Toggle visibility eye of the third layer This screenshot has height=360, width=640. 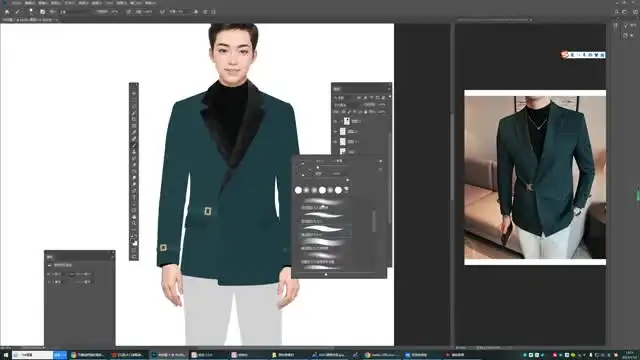tap(335, 142)
